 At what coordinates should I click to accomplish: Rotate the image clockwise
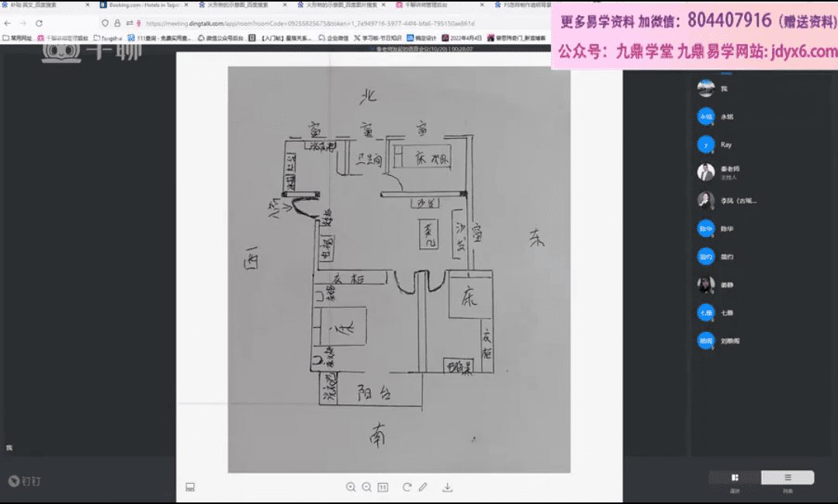pos(406,487)
